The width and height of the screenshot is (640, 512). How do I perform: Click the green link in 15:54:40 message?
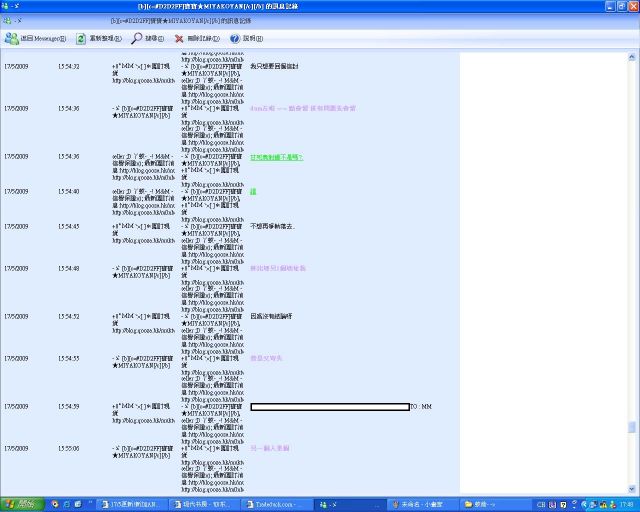pos(253,191)
